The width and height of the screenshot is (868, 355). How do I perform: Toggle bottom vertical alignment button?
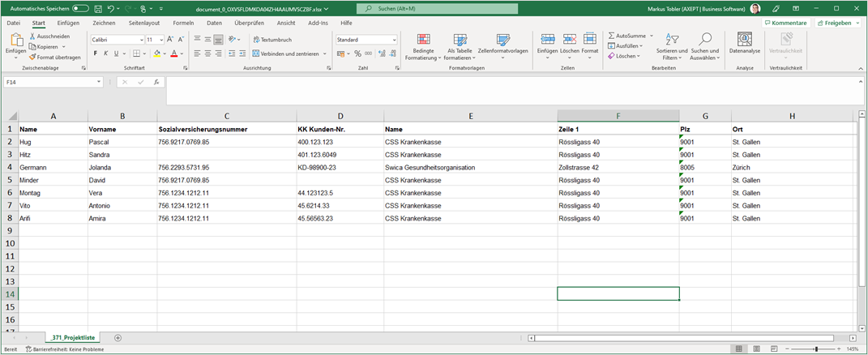click(218, 40)
